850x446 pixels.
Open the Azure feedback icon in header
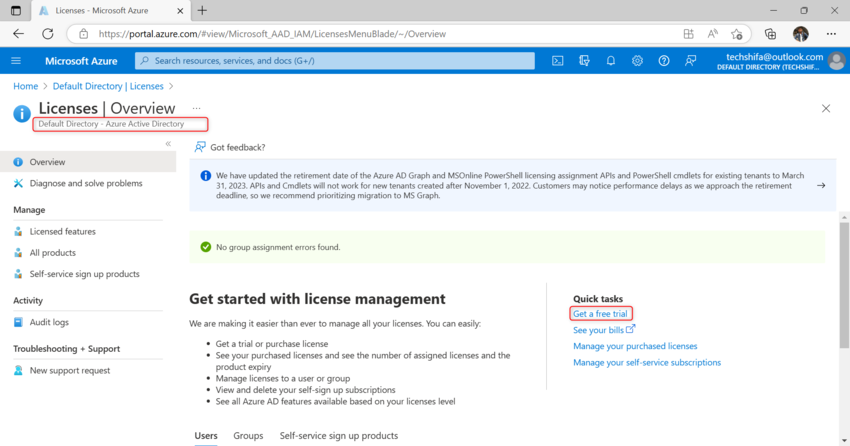[x=690, y=61]
